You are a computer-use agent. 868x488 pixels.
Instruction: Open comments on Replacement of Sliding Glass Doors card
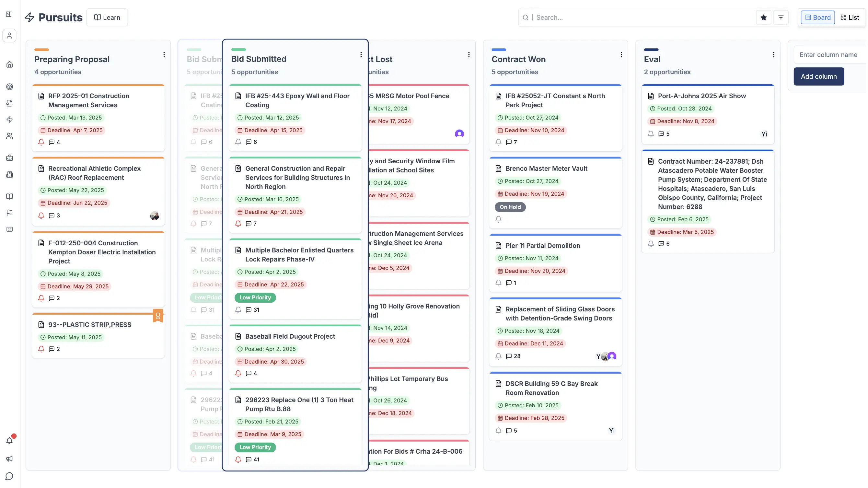513,356
